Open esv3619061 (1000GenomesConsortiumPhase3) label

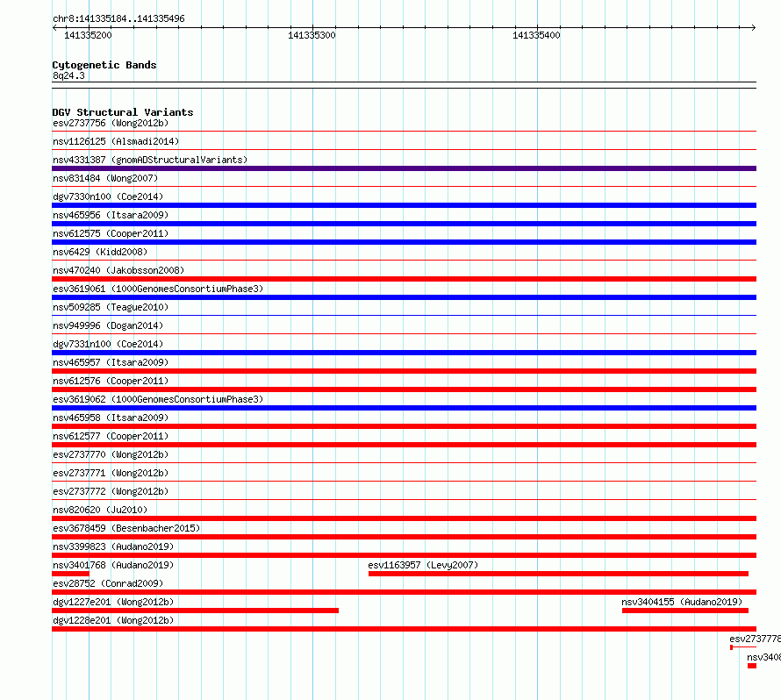pos(158,289)
